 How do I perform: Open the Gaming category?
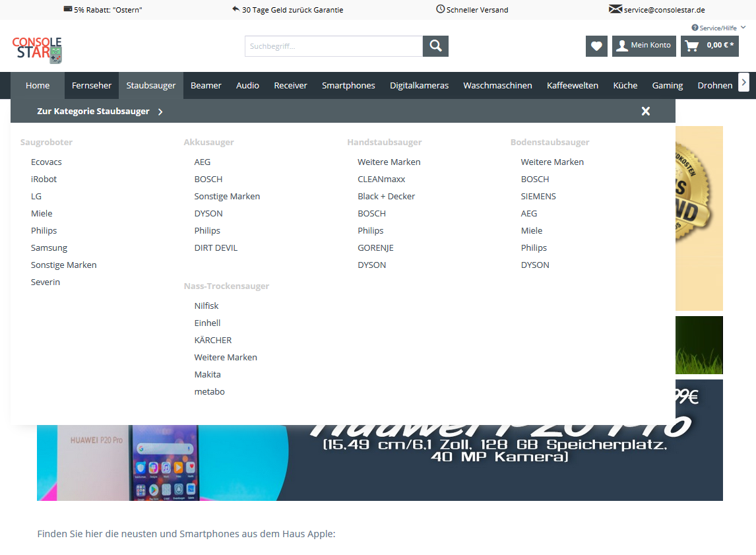click(668, 85)
